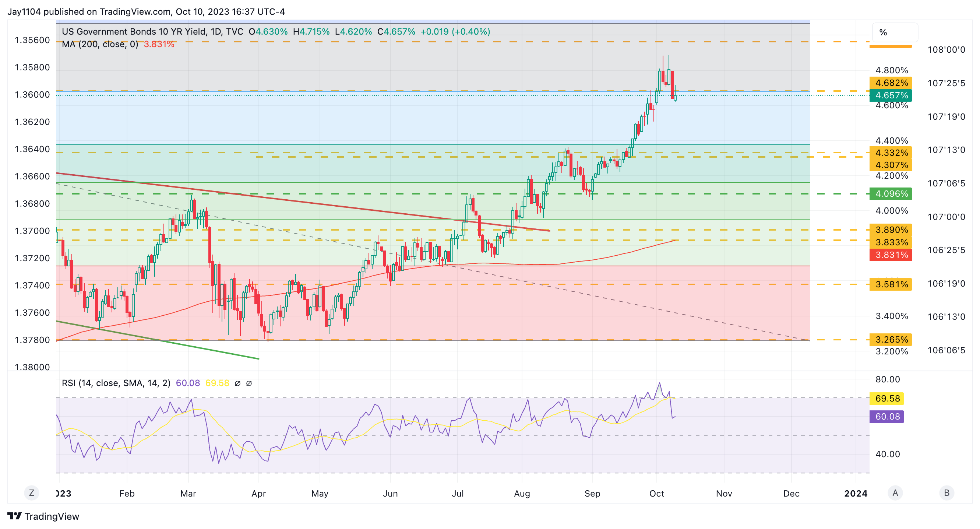Click the A auto-scale circle button

point(895,493)
